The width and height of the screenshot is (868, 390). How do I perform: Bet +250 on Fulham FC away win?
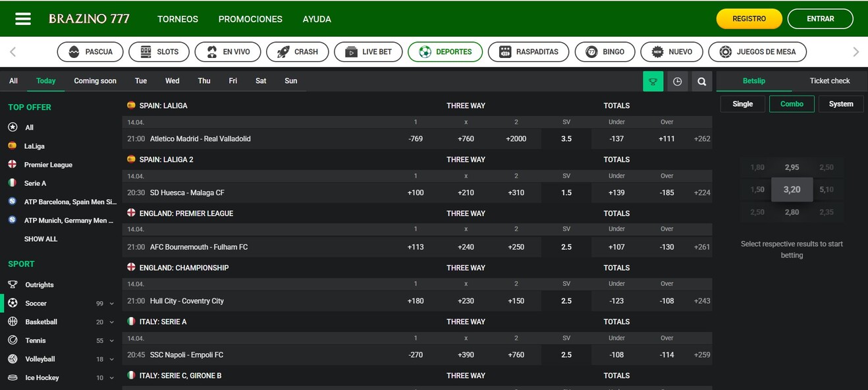coord(516,247)
